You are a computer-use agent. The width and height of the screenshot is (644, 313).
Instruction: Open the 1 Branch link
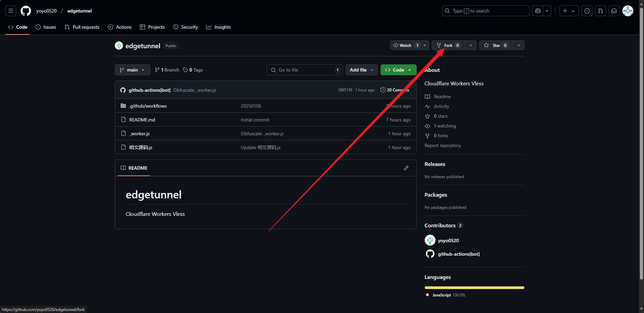(167, 70)
